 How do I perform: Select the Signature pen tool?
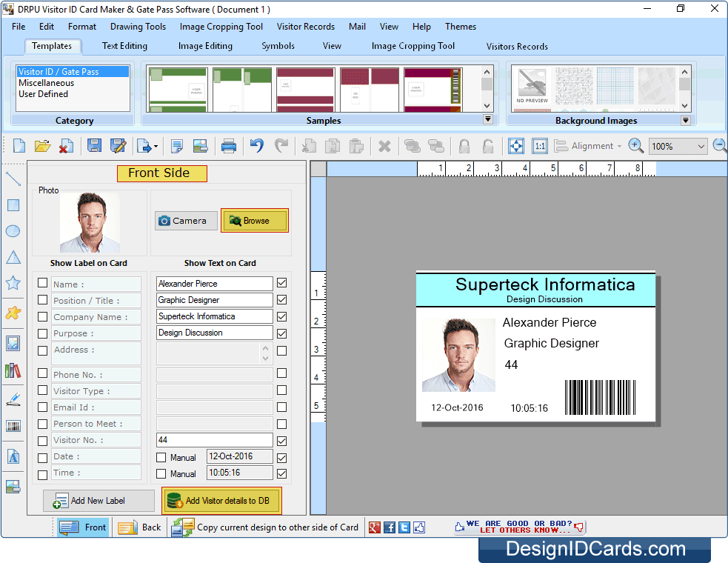13,399
